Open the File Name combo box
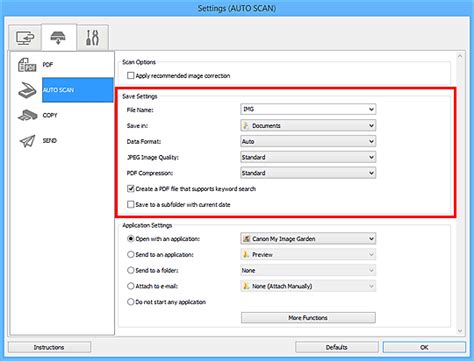Image resolution: width=474 pixels, height=361 pixels. (x=308, y=109)
